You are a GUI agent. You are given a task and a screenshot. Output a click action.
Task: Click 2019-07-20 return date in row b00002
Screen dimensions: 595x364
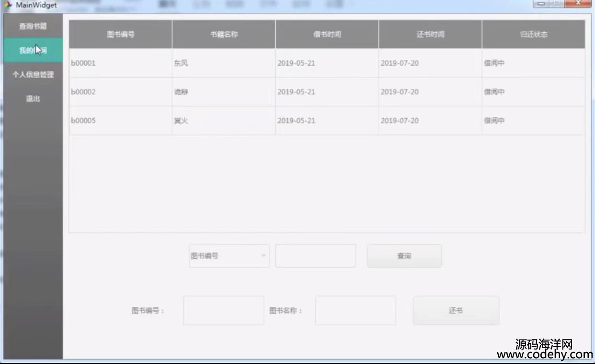tap(430, 91)
